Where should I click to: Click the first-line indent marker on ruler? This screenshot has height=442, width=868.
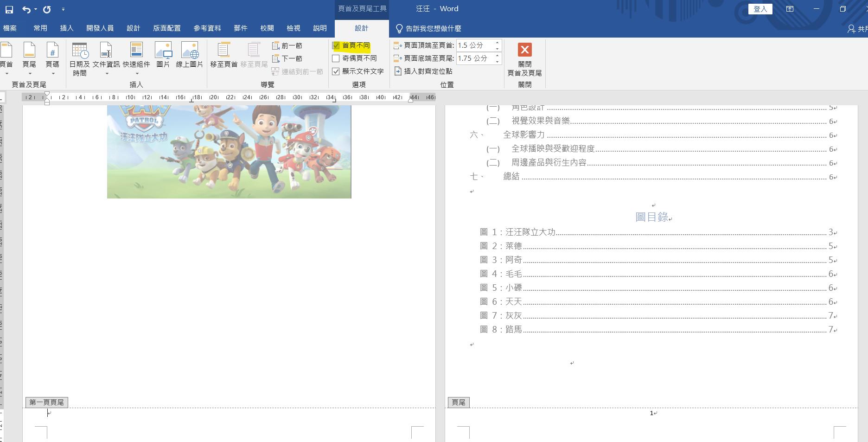pos(47,94)
